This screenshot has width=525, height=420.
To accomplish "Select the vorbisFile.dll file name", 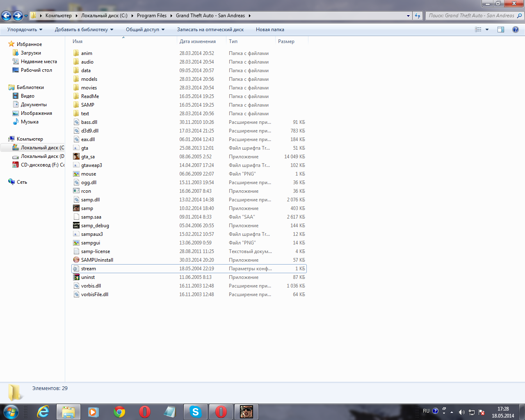I will click(95, 294).
